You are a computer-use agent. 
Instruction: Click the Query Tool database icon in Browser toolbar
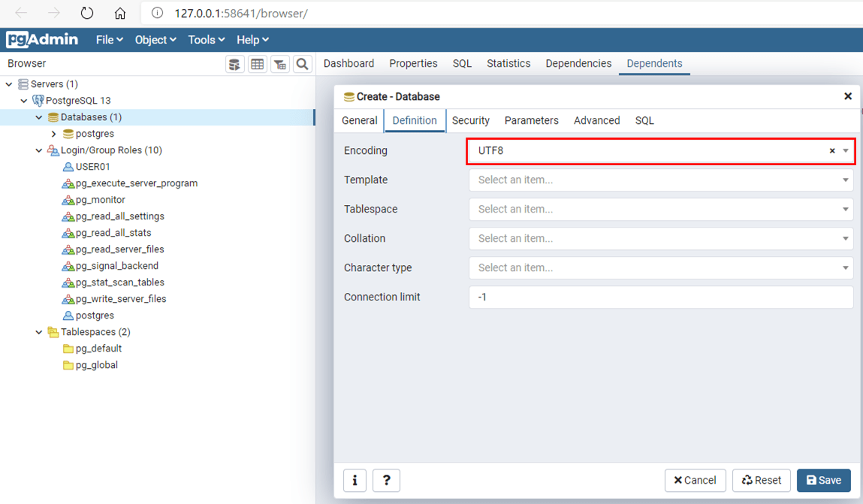[x=235, y=65]
